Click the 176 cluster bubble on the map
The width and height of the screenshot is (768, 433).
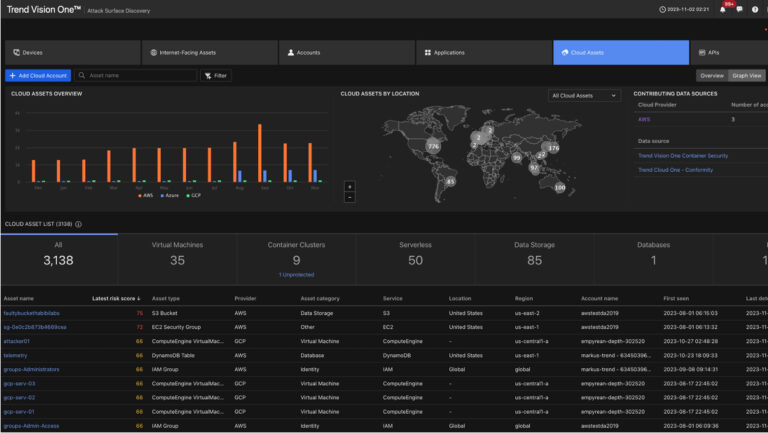coord(553,148)
